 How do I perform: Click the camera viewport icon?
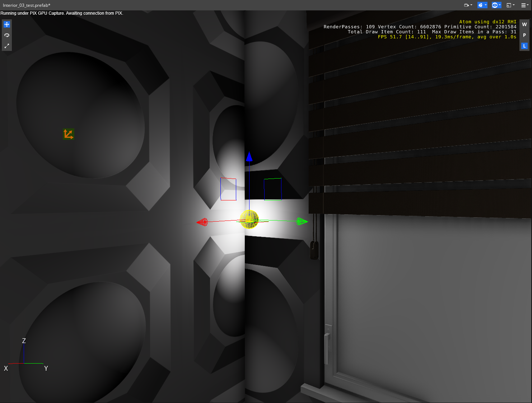click(x=466, y=5)
